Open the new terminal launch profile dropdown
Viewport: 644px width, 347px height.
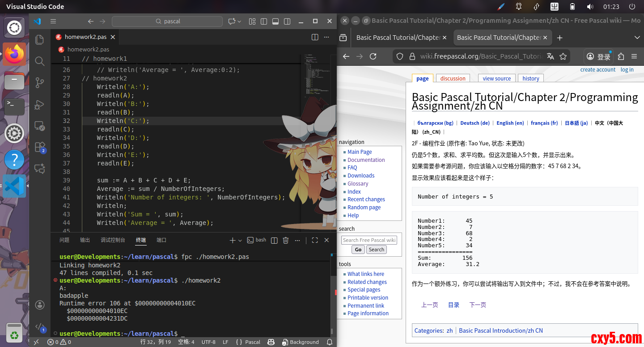point(240,240)
